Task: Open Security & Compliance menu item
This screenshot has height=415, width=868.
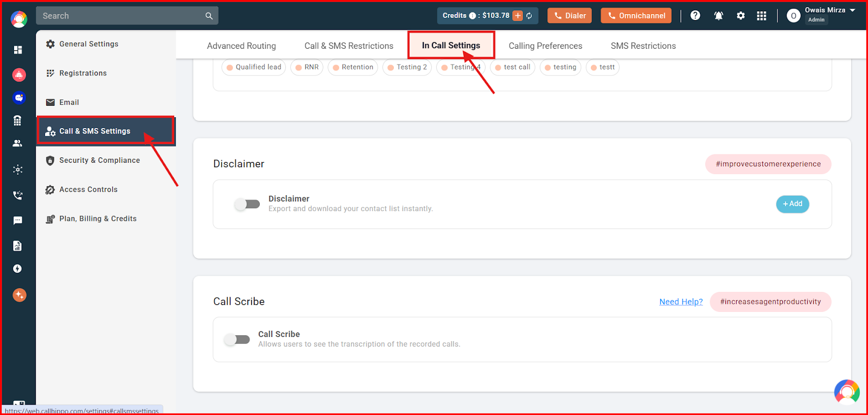Action: click(x=106, y=161)
